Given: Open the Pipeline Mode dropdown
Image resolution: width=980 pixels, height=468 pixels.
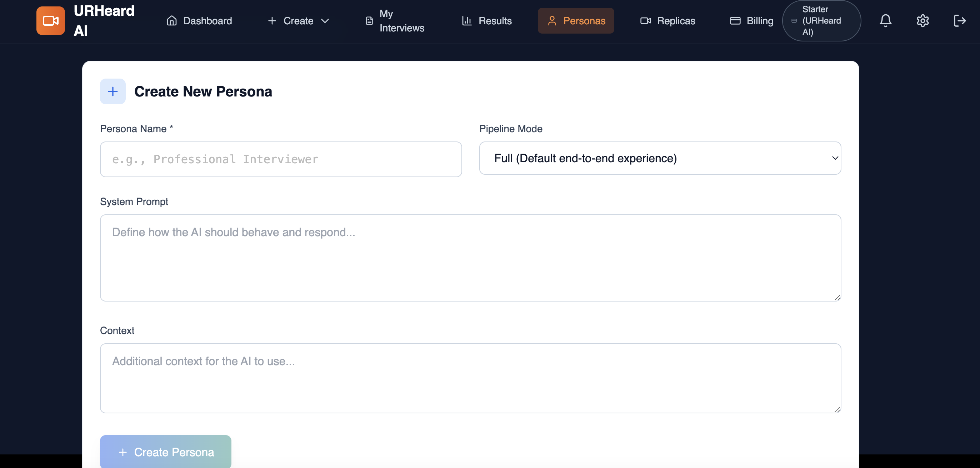Looking at the screenshot, I should click(660, 158).
